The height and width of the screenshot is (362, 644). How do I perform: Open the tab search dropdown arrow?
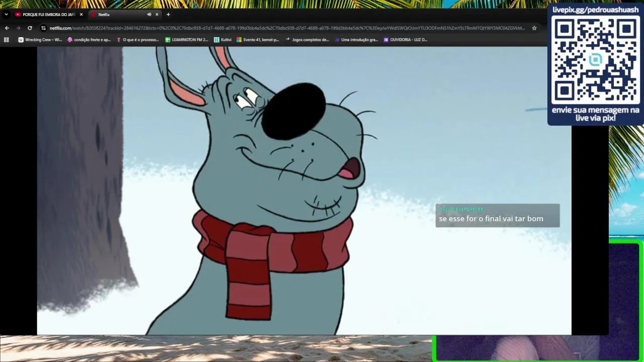point(6,15)
